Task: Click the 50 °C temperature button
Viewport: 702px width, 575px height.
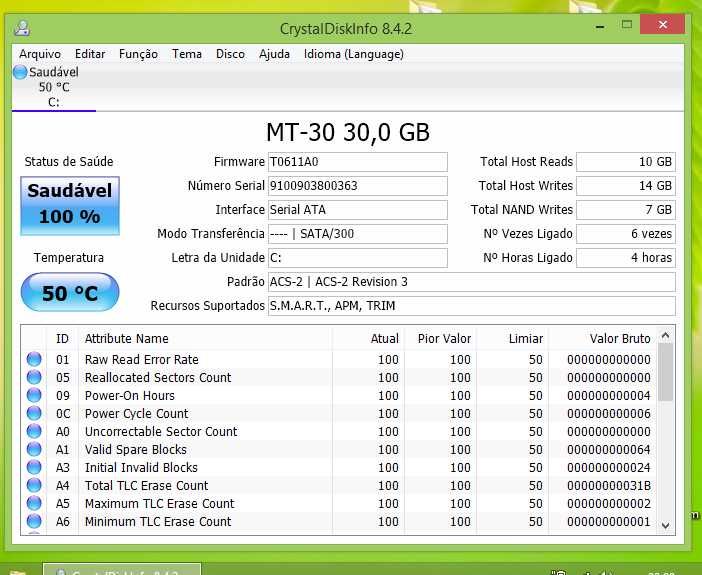Action: 70,292
